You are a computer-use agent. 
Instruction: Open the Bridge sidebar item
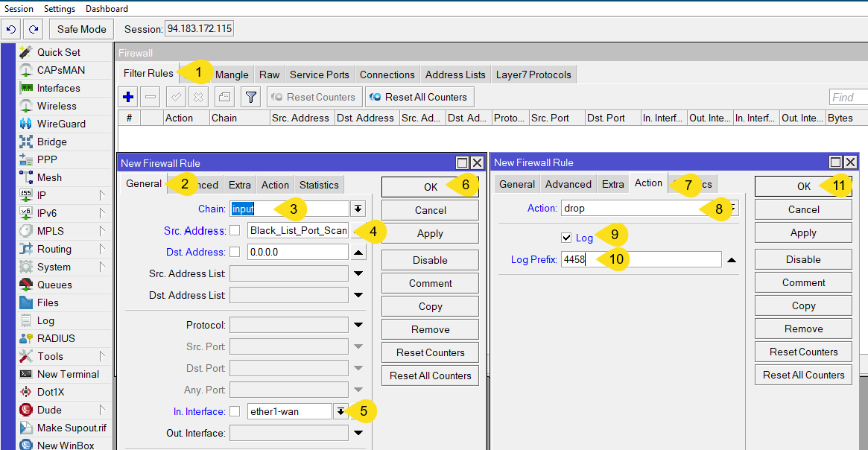pyautogui.click(x=52, y=142)
